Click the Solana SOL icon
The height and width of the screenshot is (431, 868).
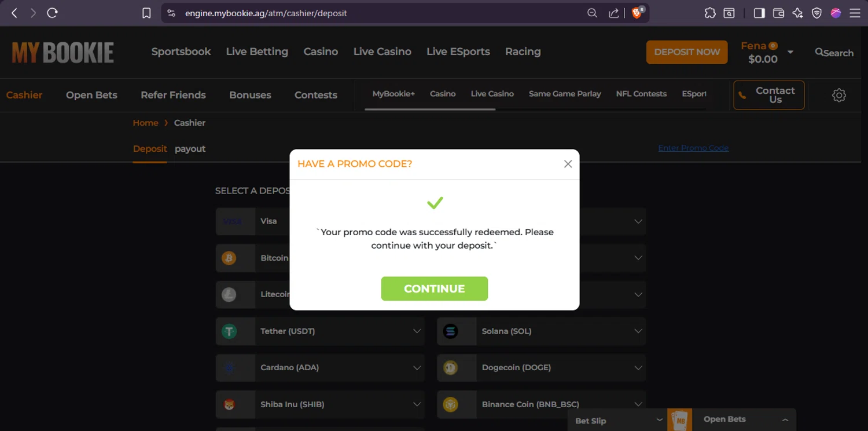[450, 331]
